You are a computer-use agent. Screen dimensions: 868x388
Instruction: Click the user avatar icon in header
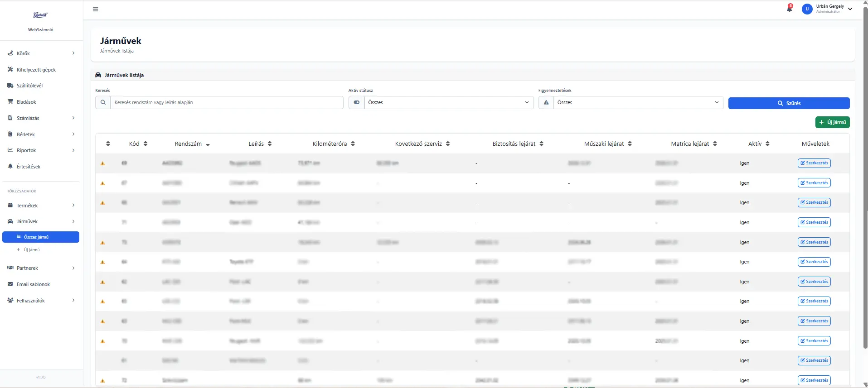pyautogui.click(x=807, y=9)
